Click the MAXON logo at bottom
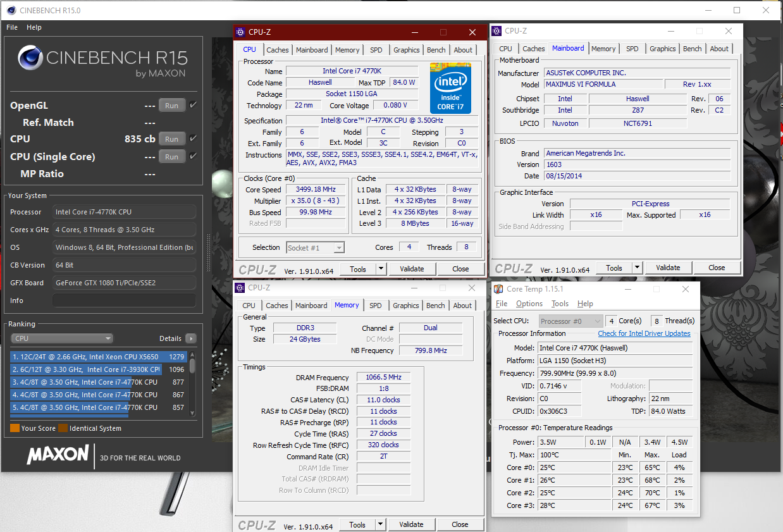Image resolution: width=783 pixels, height=532 pixels. click(x=58, y=454)
